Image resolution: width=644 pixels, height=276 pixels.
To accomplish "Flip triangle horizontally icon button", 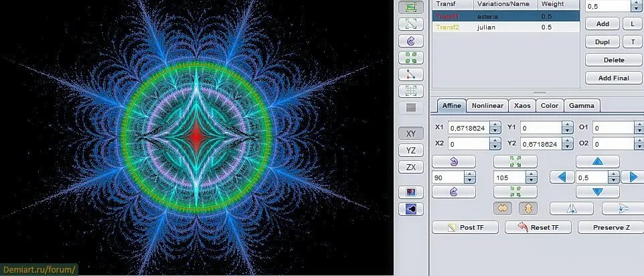I will point(571,208).
